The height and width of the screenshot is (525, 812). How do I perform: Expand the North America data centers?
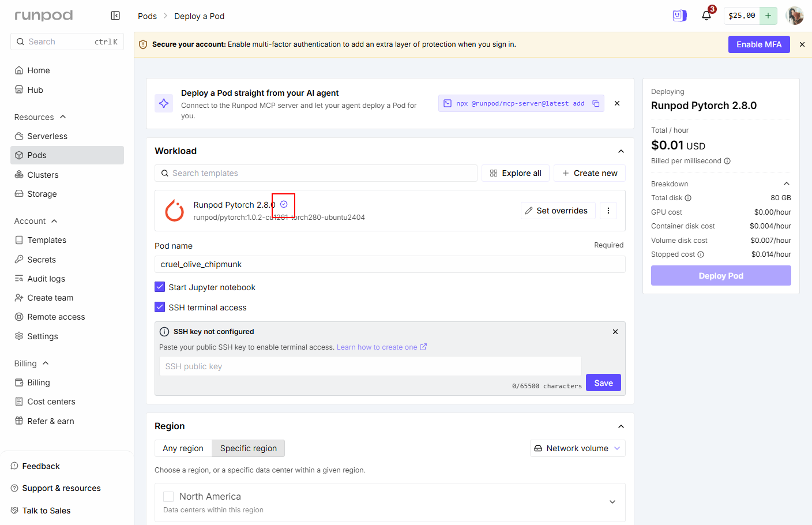(612, 502)
